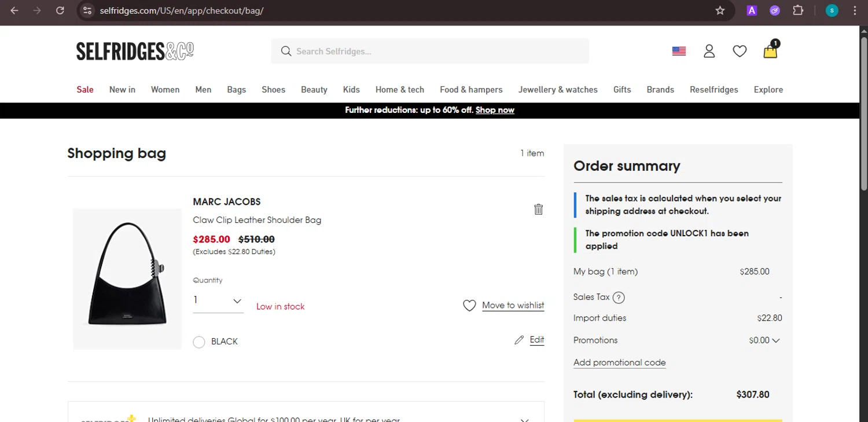Click the browser forward arrow
Screen dimensions: 868x422
click(37, 10)
